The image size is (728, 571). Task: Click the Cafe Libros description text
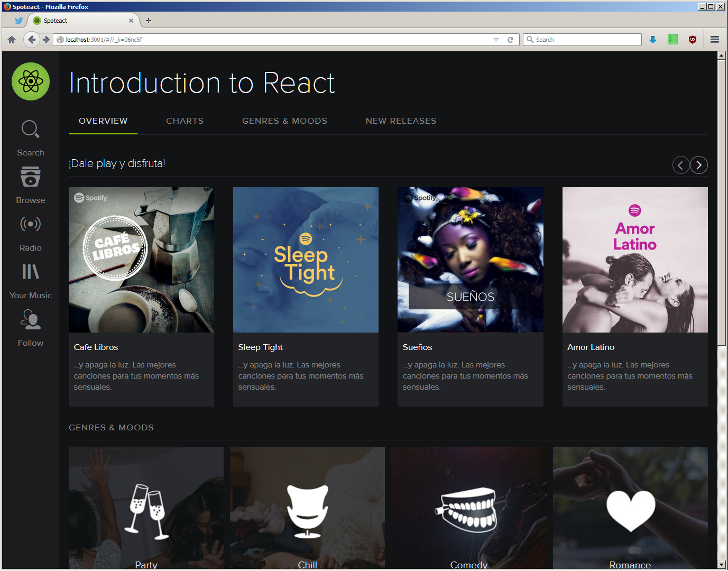[x=136, y=376]
